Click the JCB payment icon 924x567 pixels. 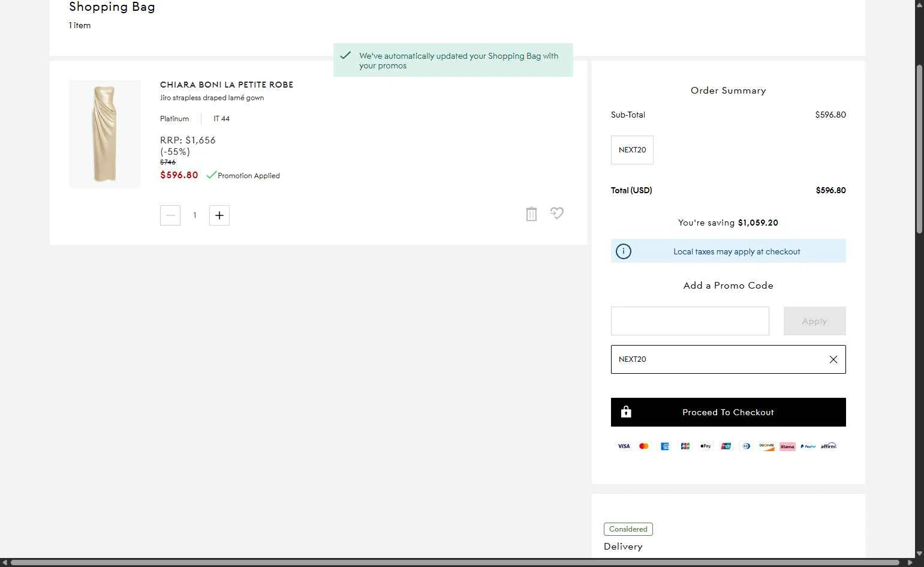(685, 446)
